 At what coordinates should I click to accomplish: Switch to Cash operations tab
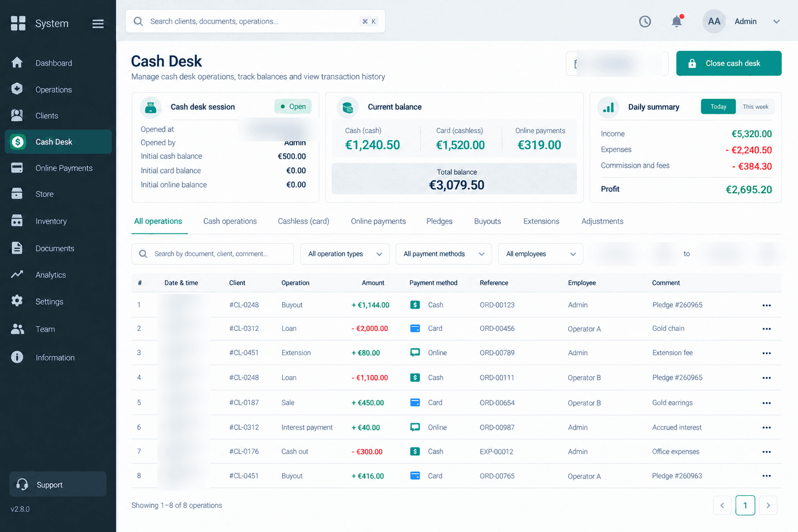pyautogui.click(x=230, y=221)
